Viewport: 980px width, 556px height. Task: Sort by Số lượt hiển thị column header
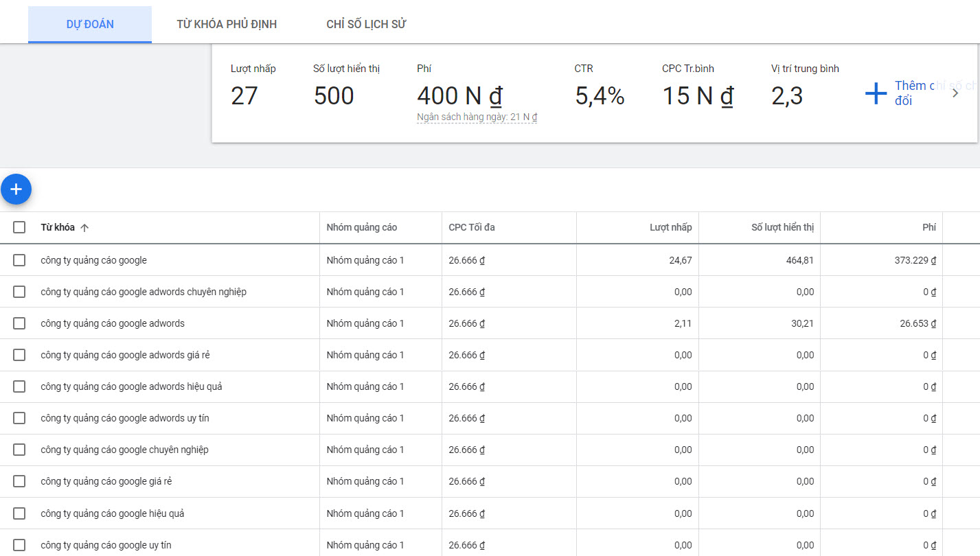tap(782, 227)
